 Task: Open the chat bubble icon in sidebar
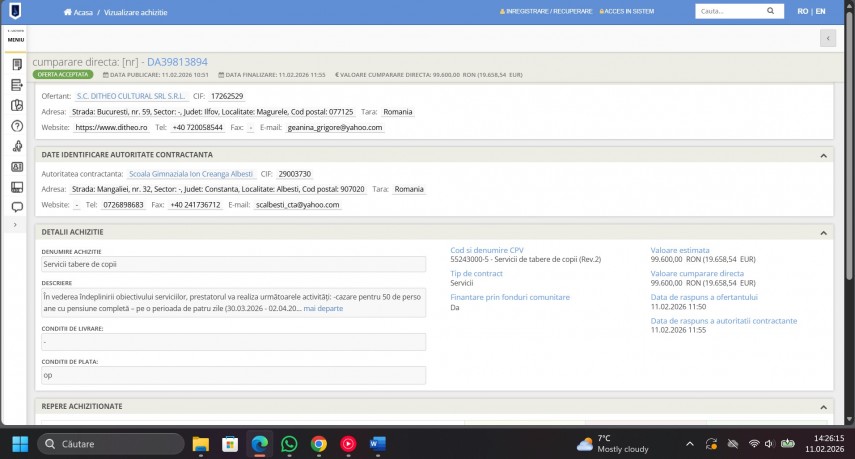(x=16, y=207)
